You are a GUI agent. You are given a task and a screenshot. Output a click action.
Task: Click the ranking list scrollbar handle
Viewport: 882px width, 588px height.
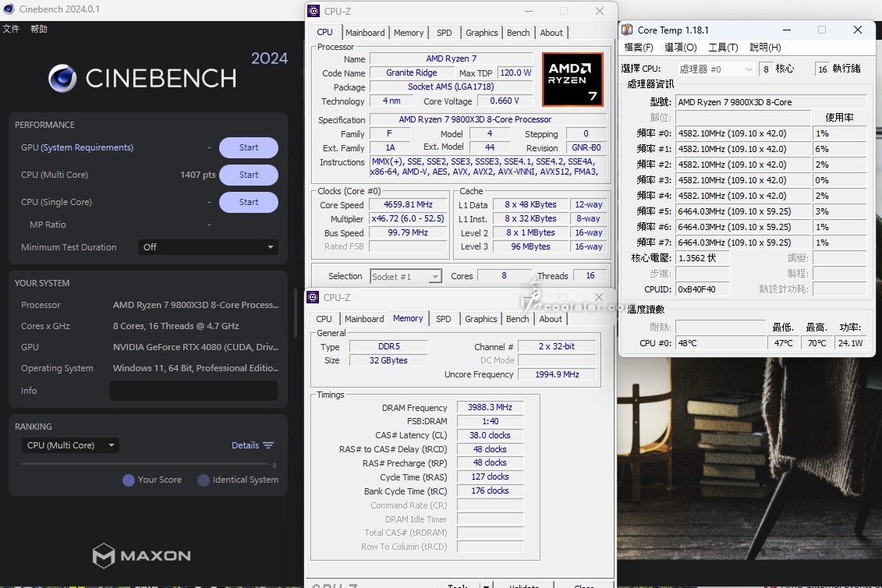click(x=275, y=466)
